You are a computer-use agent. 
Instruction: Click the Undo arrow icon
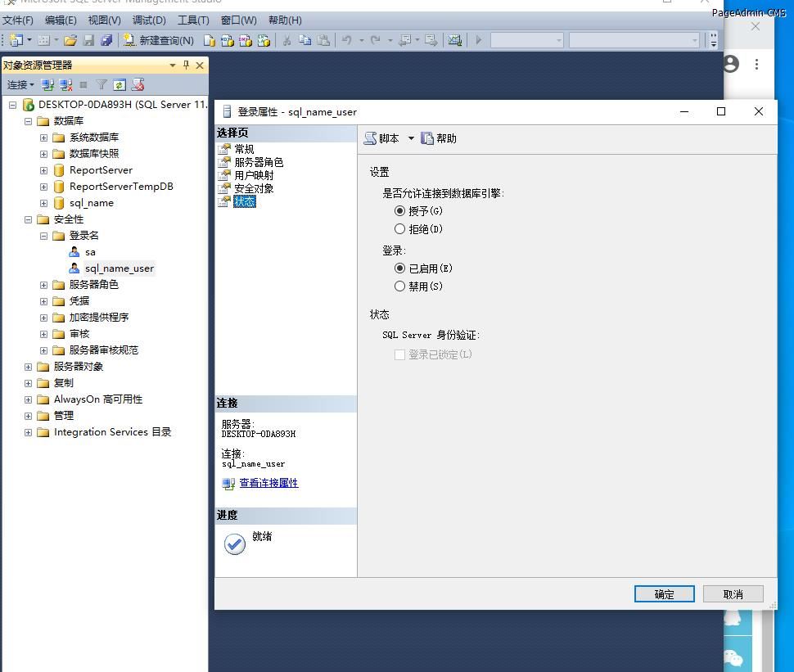[347, 40]
